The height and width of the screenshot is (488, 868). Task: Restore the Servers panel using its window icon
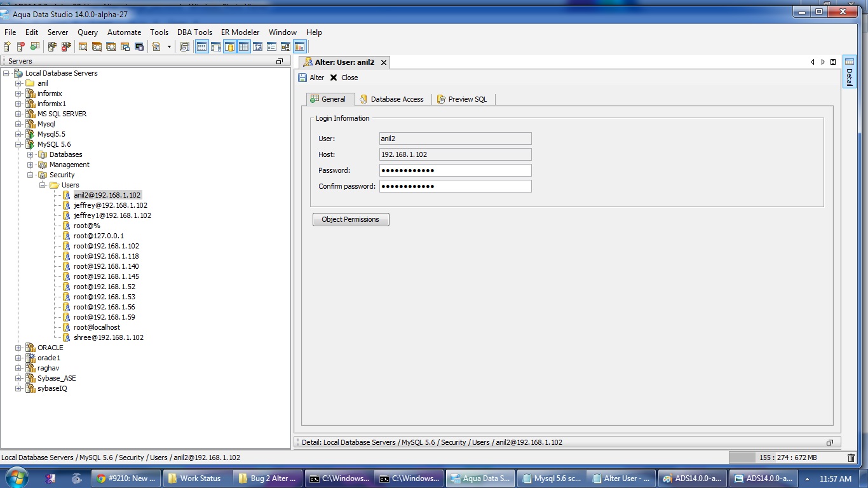280,61
